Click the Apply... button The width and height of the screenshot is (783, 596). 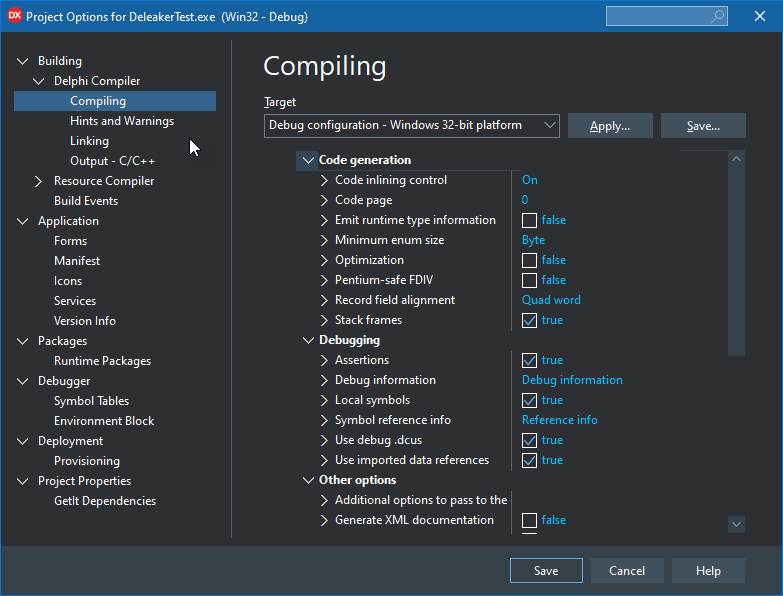coord(610,126)
